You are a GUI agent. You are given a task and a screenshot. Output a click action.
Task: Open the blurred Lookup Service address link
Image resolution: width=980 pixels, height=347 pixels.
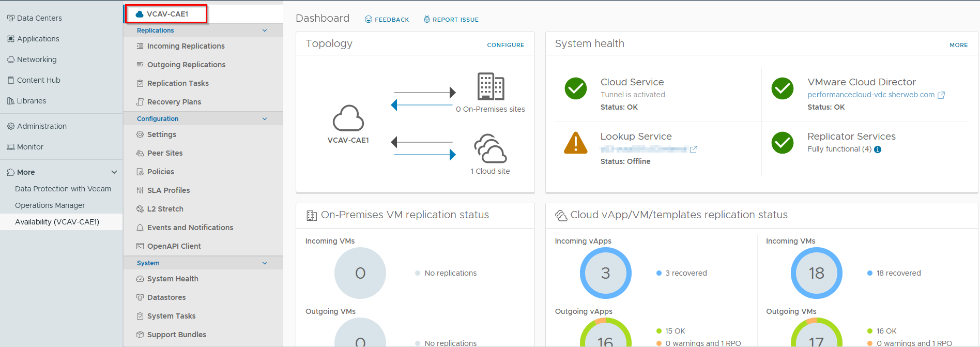[644, 149]
